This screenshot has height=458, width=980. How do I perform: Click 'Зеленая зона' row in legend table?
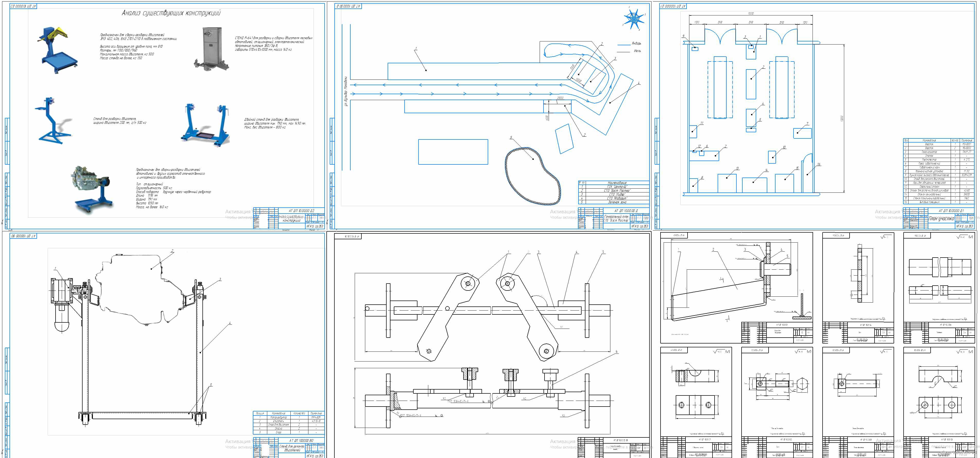[x=617, y=202]
